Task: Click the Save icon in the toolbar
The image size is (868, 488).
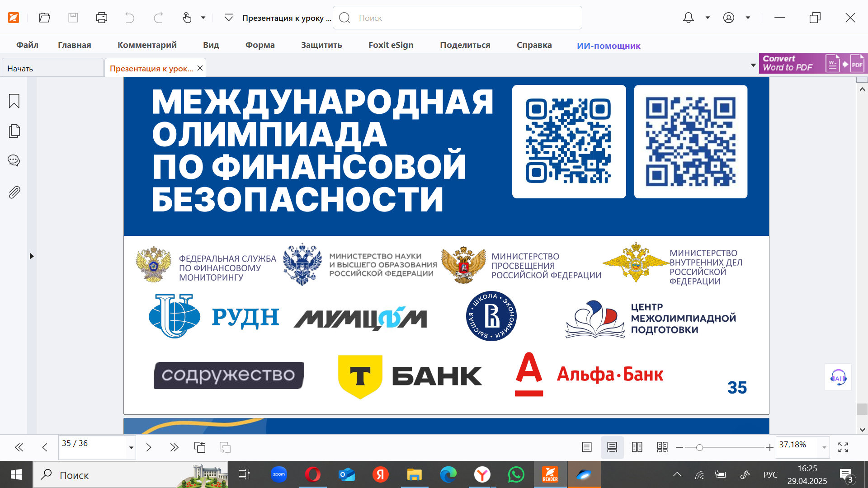Action: coord(73,18)
